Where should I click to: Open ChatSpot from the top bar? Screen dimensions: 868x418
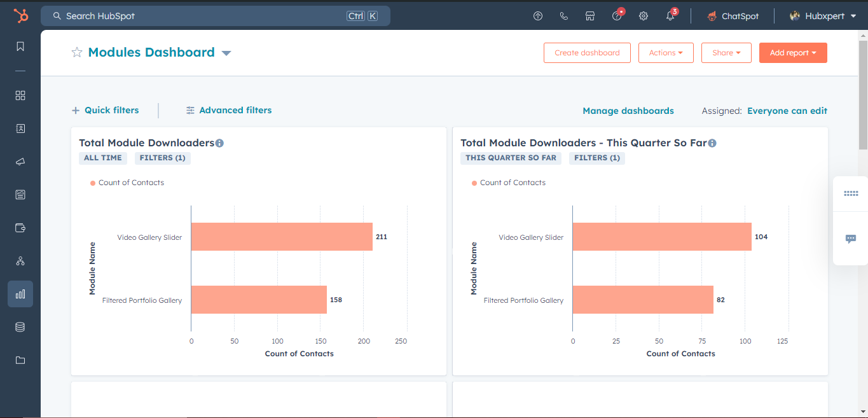click(x=733, y=16)
